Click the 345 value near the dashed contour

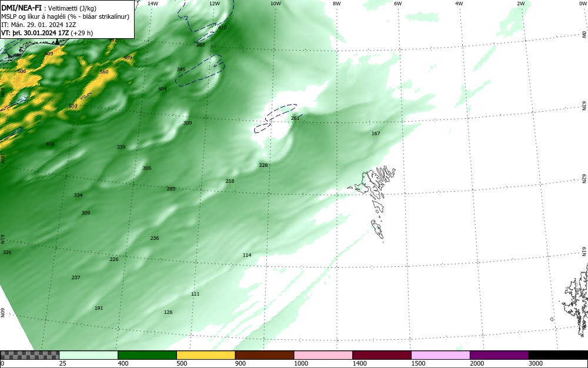tap(181, 69)
